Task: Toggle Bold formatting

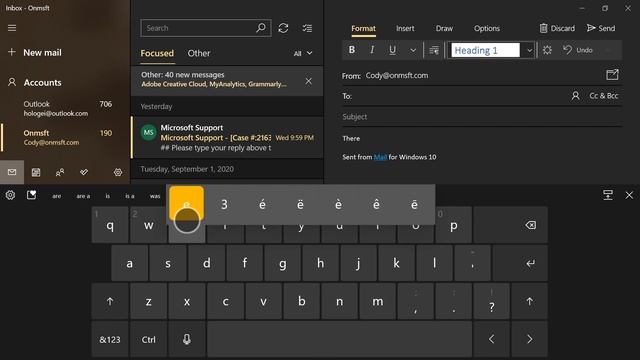Action: pos(351,50)
